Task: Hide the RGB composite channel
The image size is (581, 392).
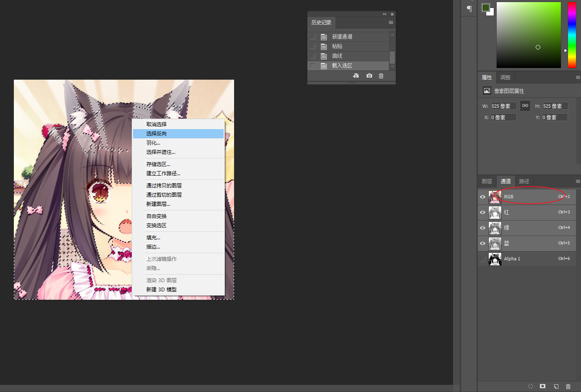Action: [483, 197]
